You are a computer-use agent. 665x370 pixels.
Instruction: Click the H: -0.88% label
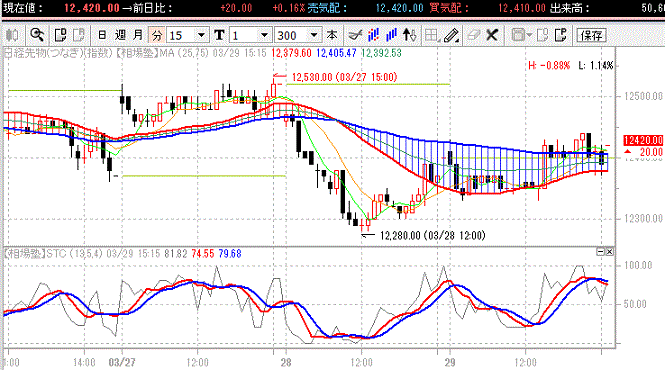coord(549,65)
